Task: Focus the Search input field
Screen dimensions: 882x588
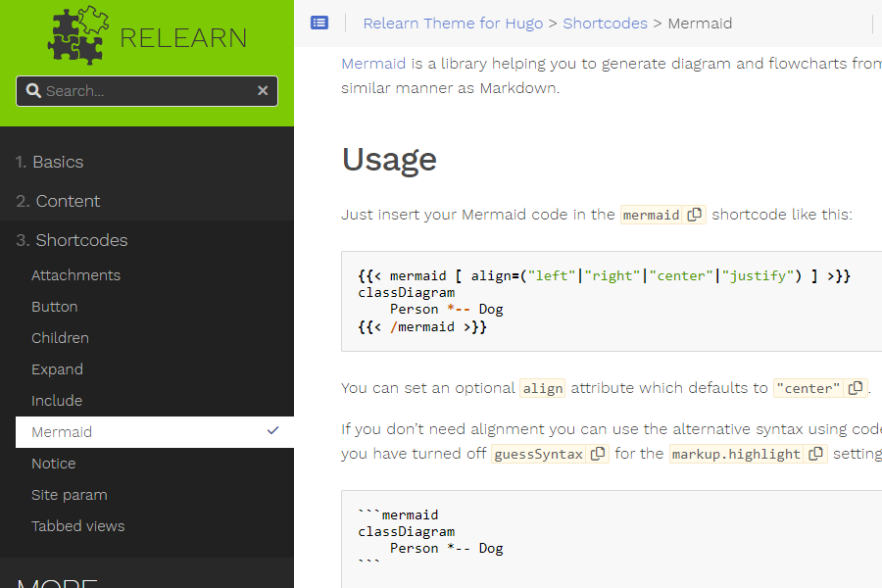Action: [x=147, y=91]
